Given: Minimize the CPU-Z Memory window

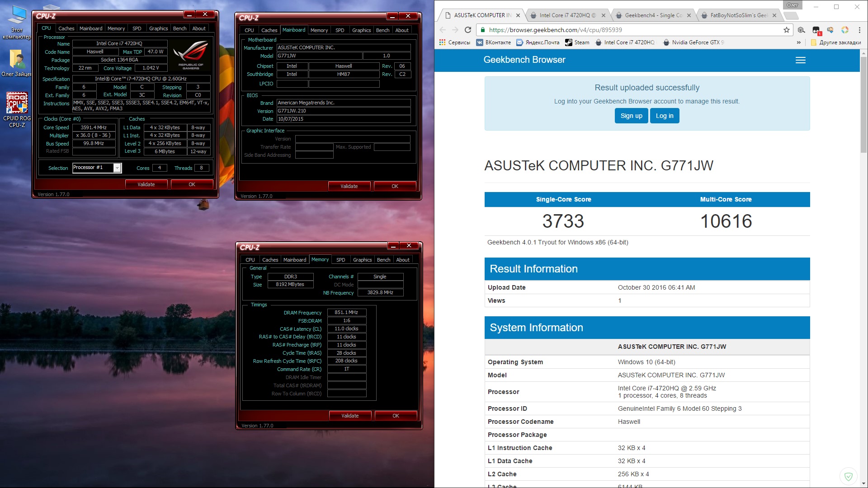Looking at the screenshot, I should (393, 245).
